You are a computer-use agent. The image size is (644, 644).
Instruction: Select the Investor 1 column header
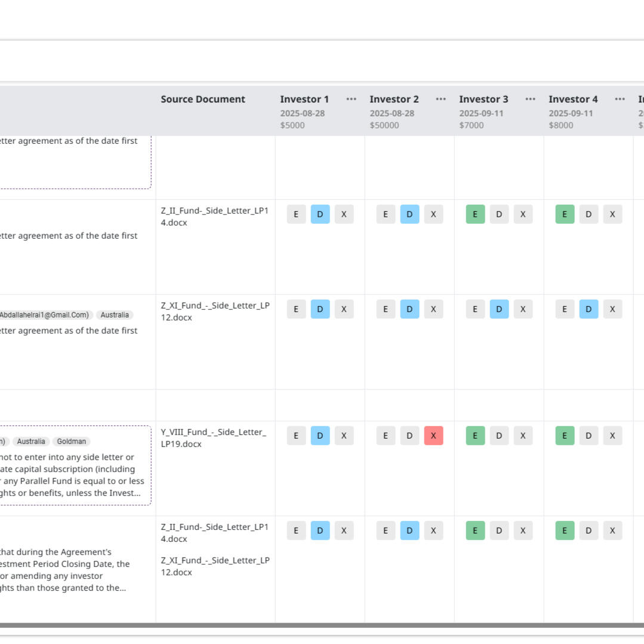[304, 99]
